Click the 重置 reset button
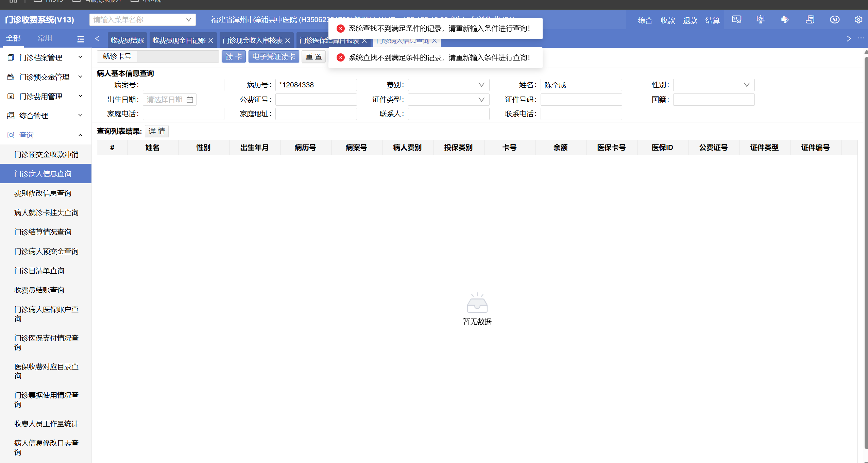The width and height of the screenshot is (868, 463). tap(313, 57)
